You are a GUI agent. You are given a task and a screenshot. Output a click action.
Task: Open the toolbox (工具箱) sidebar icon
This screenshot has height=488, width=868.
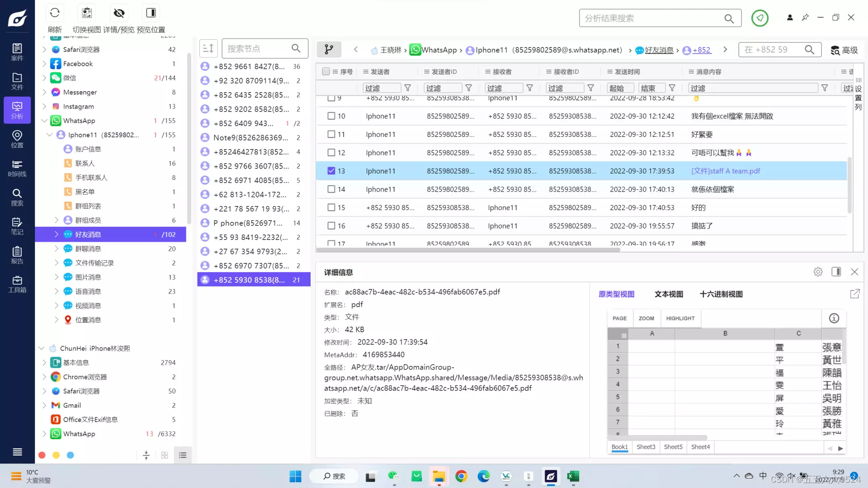(x=17, y=284)
